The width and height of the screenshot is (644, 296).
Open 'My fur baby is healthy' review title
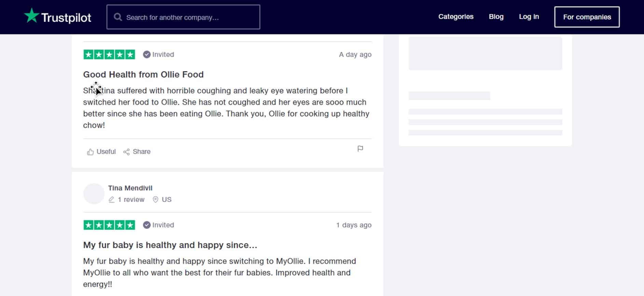pyautogui.click(x=170, y=245)
